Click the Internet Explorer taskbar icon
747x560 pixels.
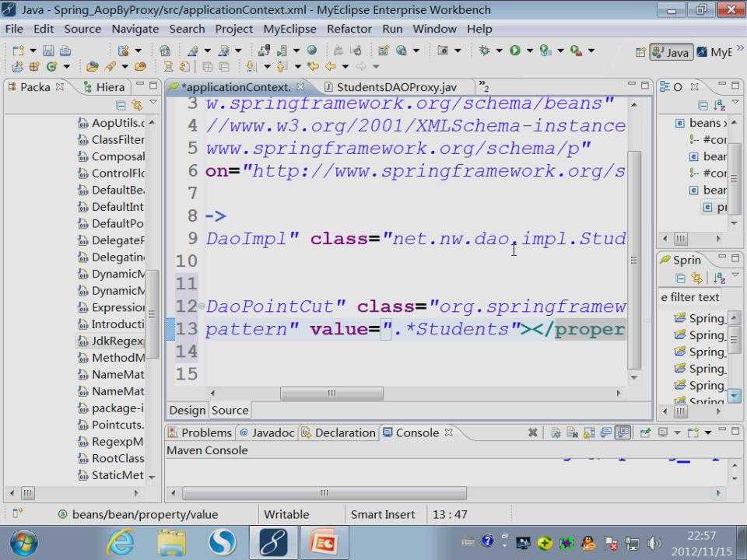(x=121, y=542)
